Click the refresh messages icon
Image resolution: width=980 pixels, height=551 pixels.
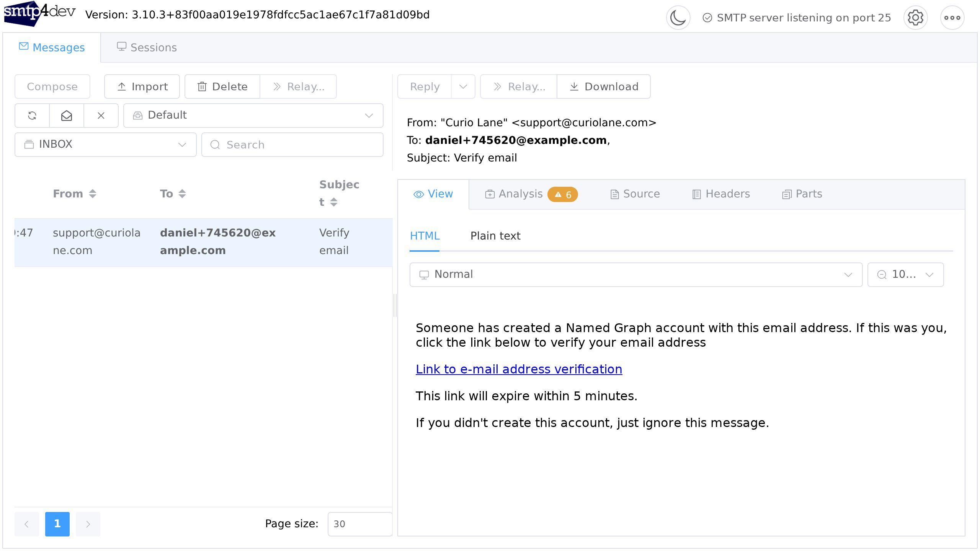click(32, 116)
